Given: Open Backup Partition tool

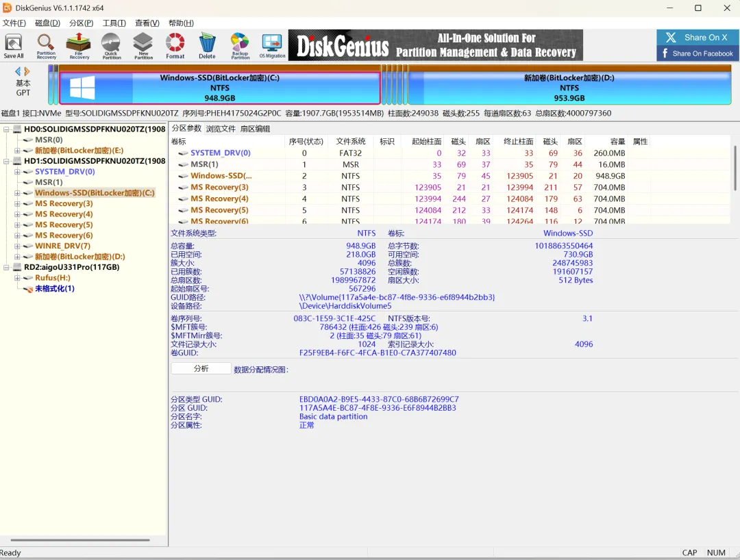Looking at the screenshot, I should [241, 46].
